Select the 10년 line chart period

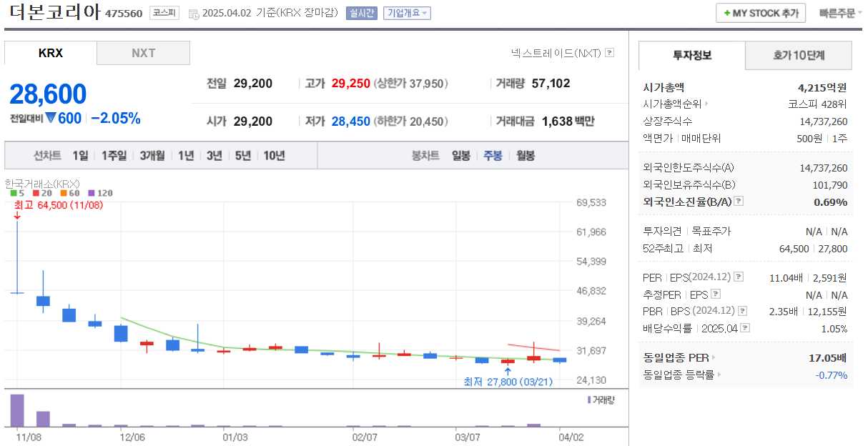[275, 156]
